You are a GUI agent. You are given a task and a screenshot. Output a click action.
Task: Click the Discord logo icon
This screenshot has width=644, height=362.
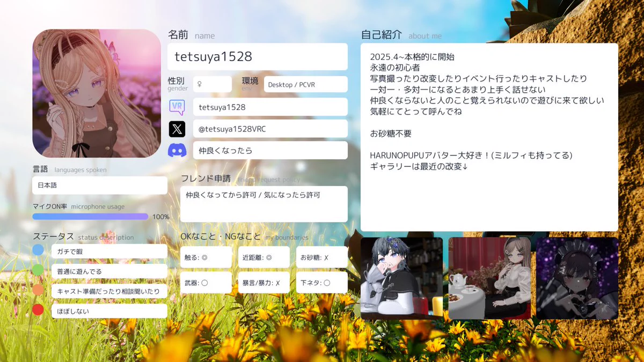(177, 150)
